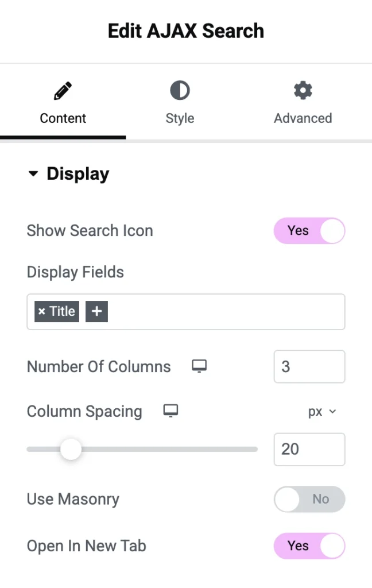Screen dimensions: 372x588
Task: Open the px unit dropdown
Action: 321,412
